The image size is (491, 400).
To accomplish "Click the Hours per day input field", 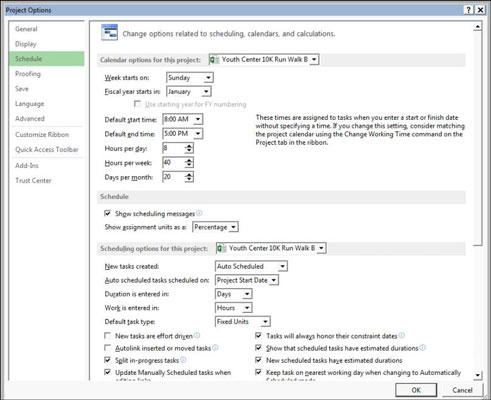I will pos(173,148).
